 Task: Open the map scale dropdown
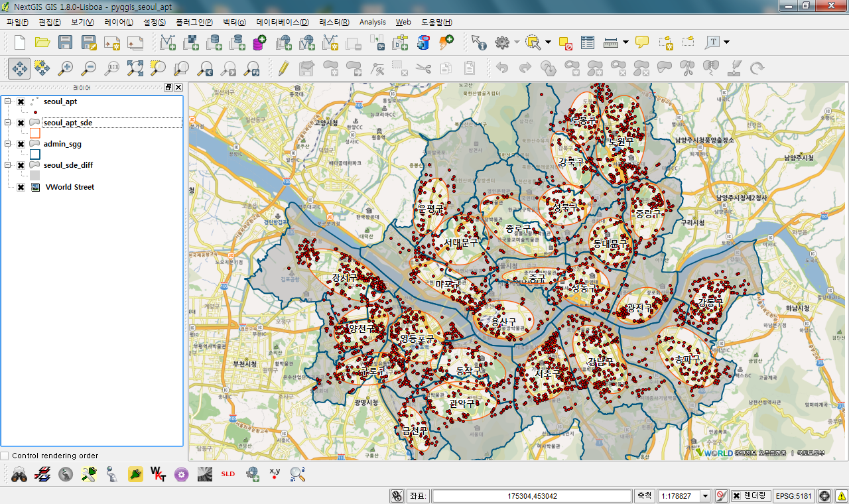[x=705, y=496]
